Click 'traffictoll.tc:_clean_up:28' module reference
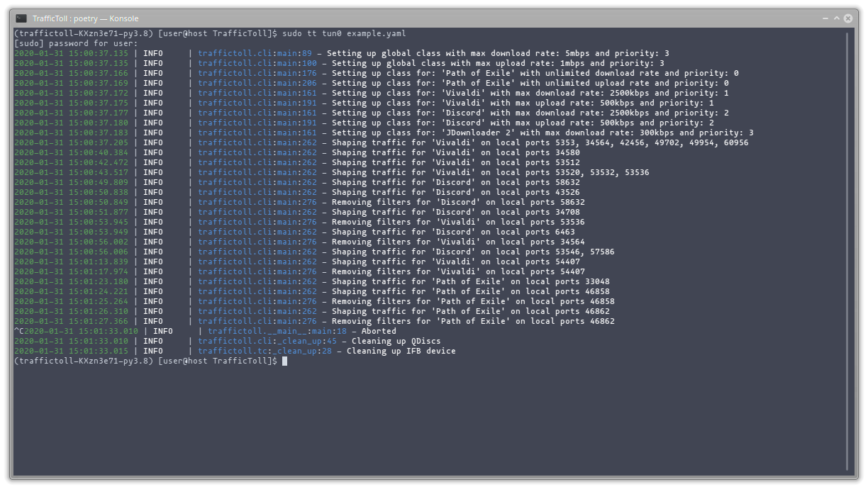Viewport: 868px width, 489px height. coord(265,351)
